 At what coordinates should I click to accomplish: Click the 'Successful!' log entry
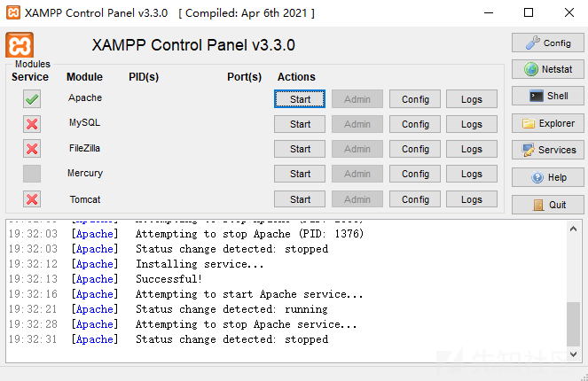pos(169,279)
